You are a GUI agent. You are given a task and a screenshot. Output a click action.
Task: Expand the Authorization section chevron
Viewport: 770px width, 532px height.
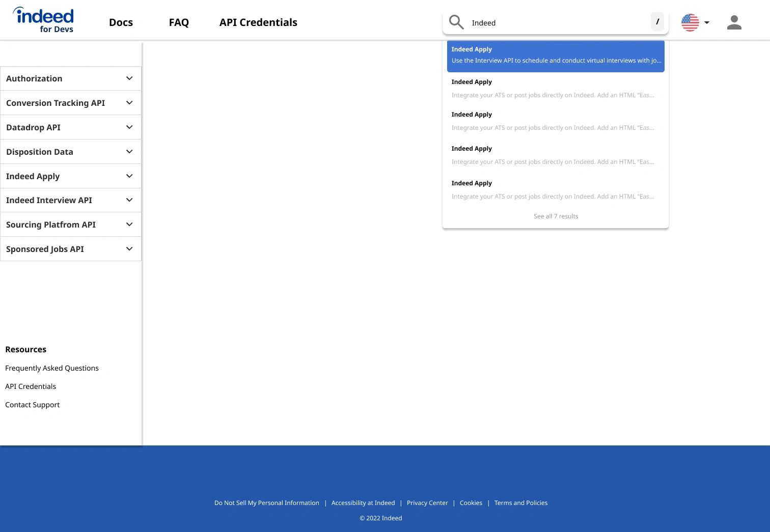point(129,78)
